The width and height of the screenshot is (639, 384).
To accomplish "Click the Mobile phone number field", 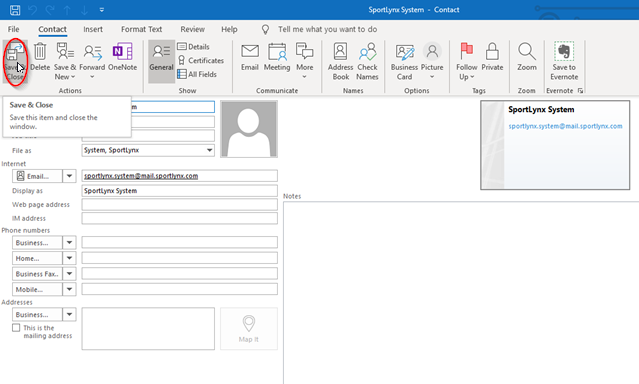I will pyautogui.click(x=179, y=289).
